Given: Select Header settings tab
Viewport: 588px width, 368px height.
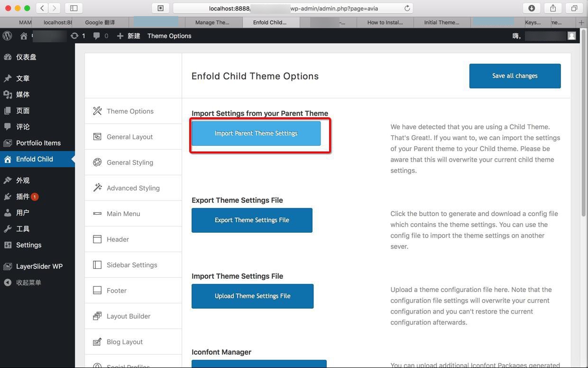Looking at the screenshot, I should pyautogui.click(x=133, y=239).
